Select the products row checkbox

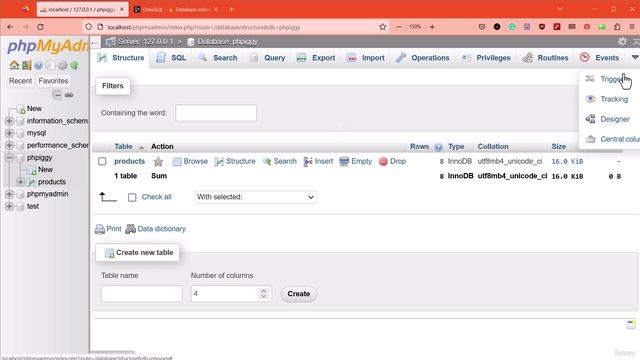click(x=102, y=161)
